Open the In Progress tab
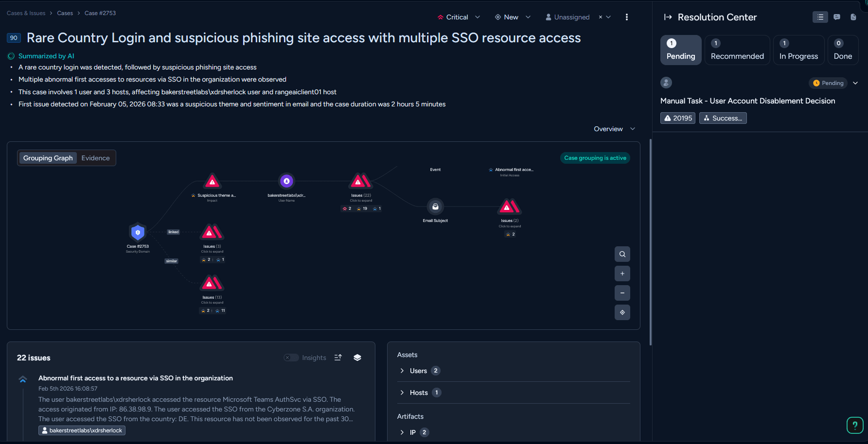This screenshot has height=444, width=868. pos(798,50)
